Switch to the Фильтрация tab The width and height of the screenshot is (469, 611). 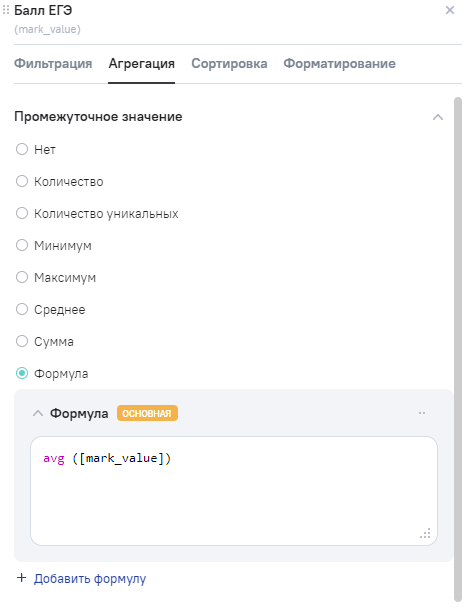pyautogui.click(x=53, y=64)
